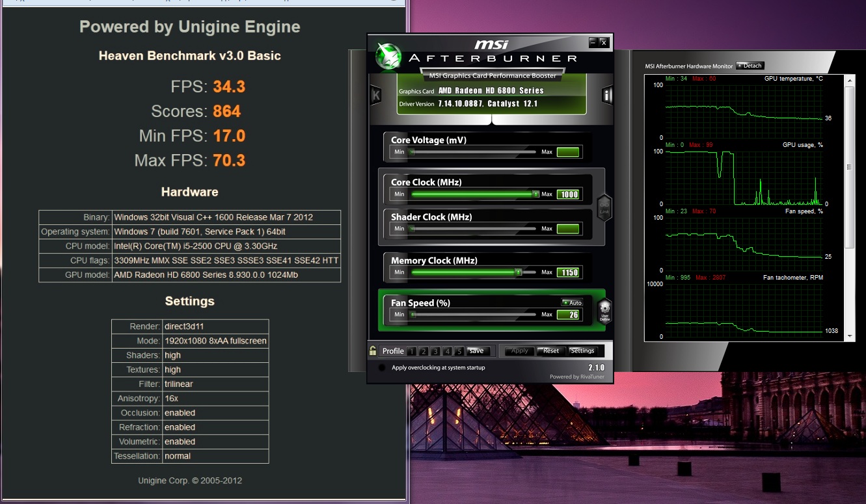Select profile slot 2
866x504 pixels.
[424, 351]
